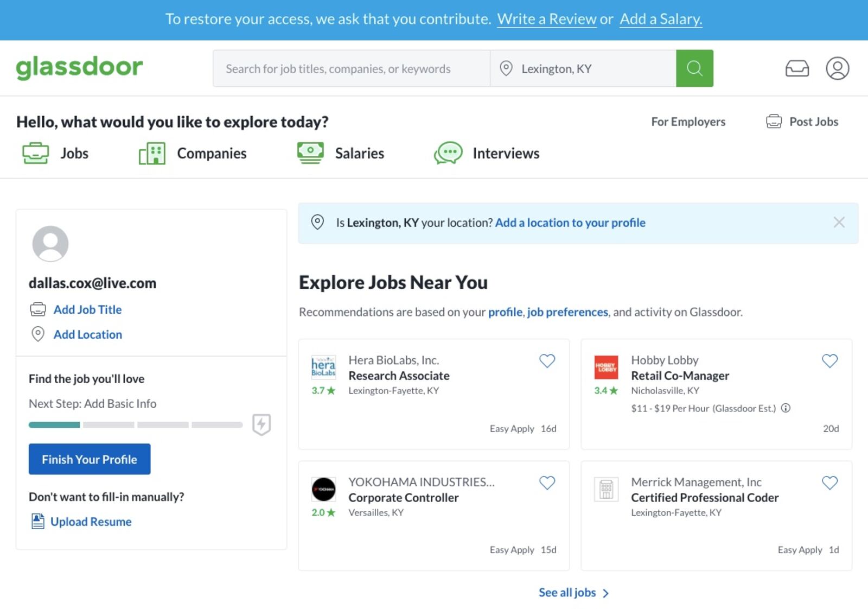Screen dimensions: 868x609
Task: Click the Hobby Lobby company logo
Action: 606,367
